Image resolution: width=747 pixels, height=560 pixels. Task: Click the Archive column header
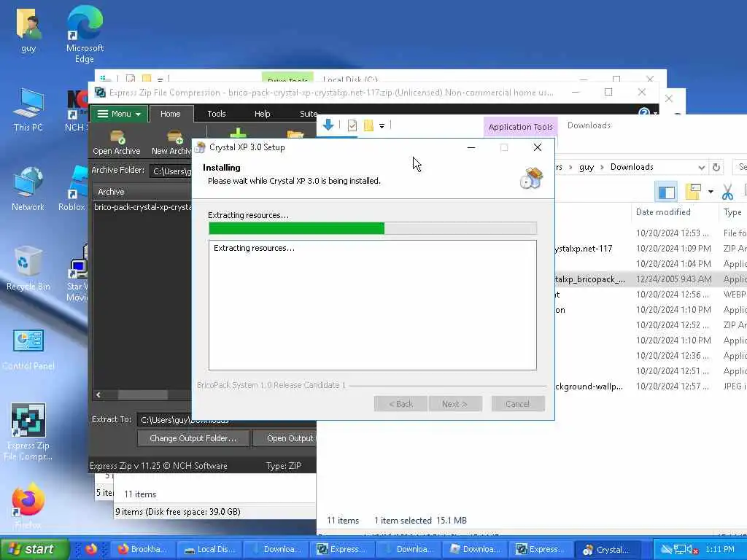click(x=142, y=192)
